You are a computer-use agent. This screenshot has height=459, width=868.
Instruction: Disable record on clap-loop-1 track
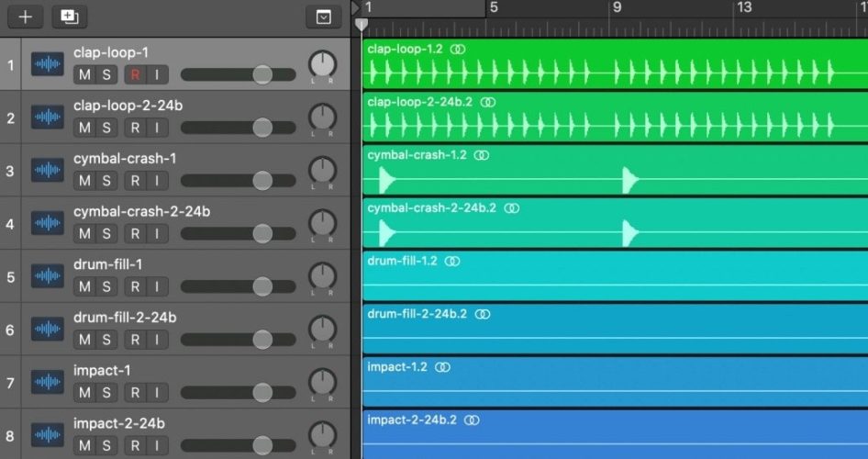(135, 74)
